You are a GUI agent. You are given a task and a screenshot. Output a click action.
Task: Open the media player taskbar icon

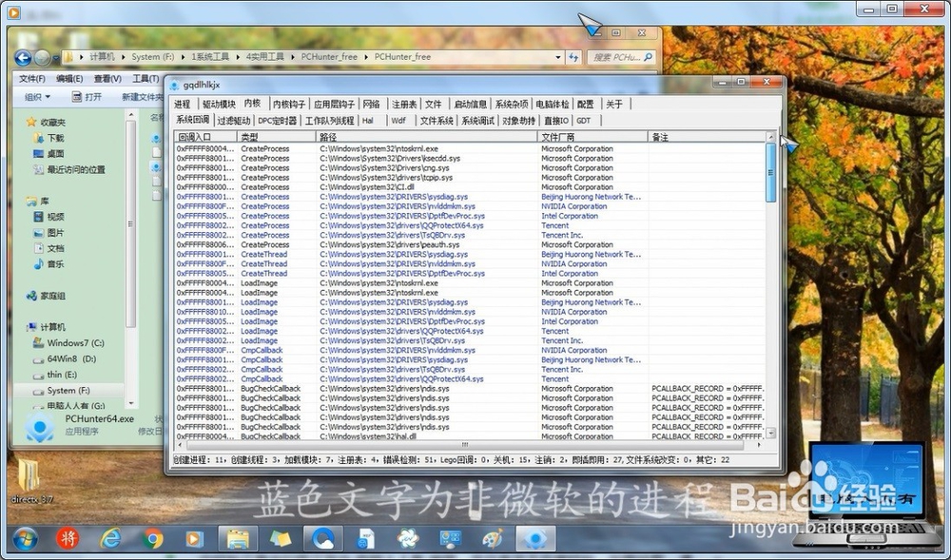coord(194,538)
